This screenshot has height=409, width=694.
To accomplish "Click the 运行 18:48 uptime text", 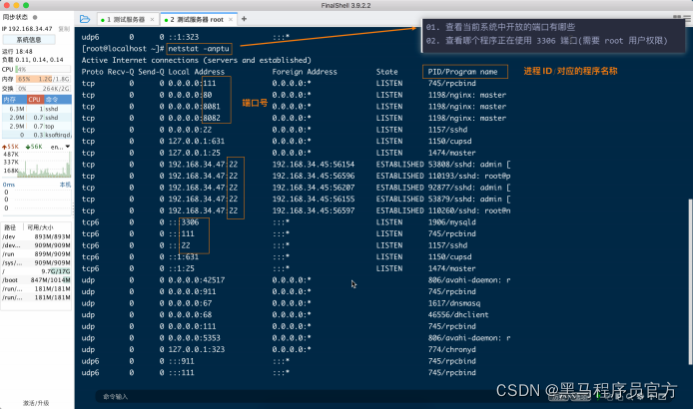I will (x=17, y=51).
